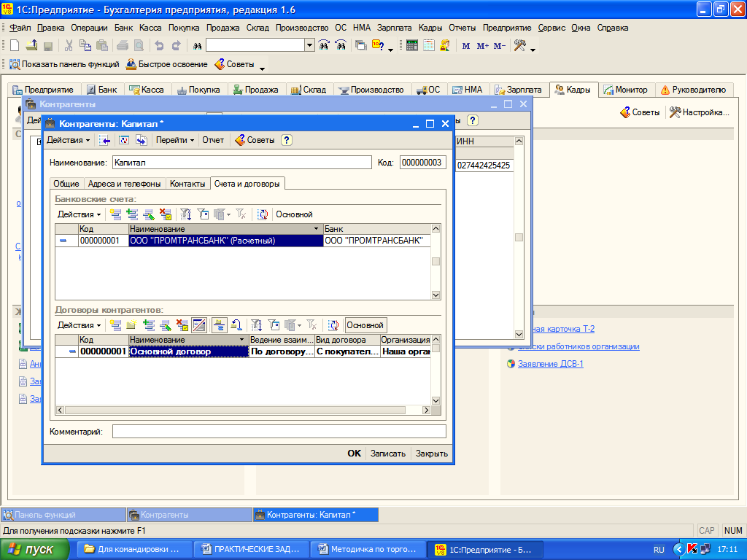Open the Перейти dropdown menu
The image size is (747, 560).
click(175, 140)
